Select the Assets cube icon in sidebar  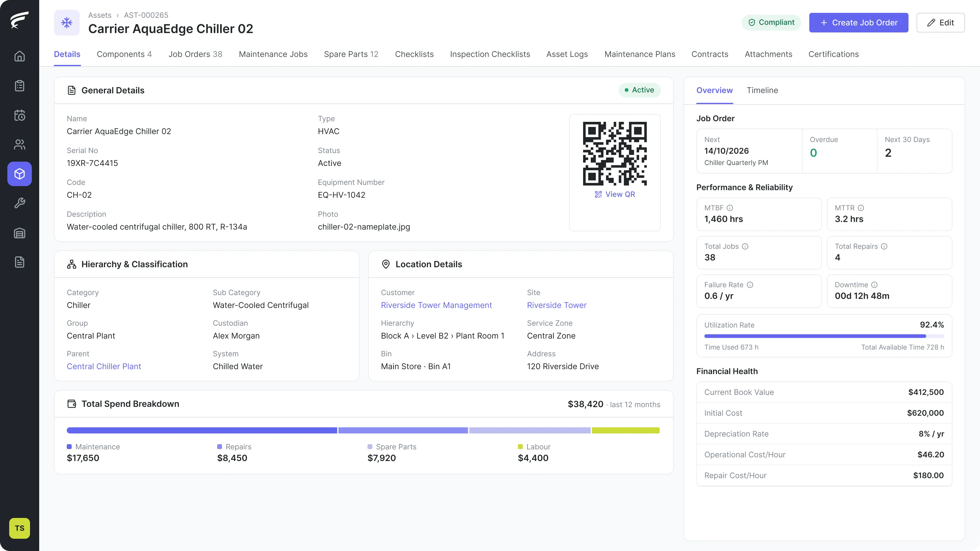tap(19, 174)
